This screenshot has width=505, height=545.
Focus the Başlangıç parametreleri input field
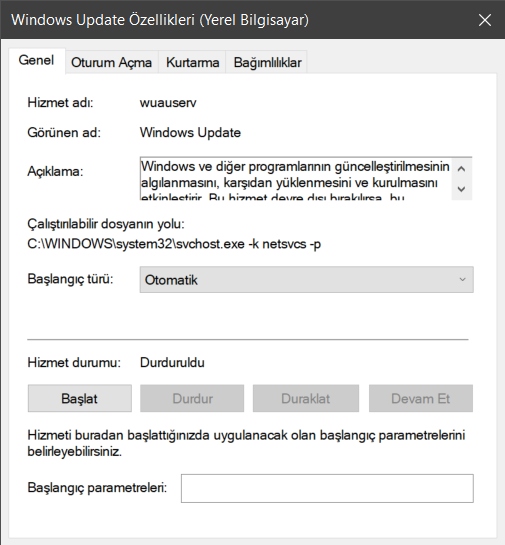pos(327,488)
